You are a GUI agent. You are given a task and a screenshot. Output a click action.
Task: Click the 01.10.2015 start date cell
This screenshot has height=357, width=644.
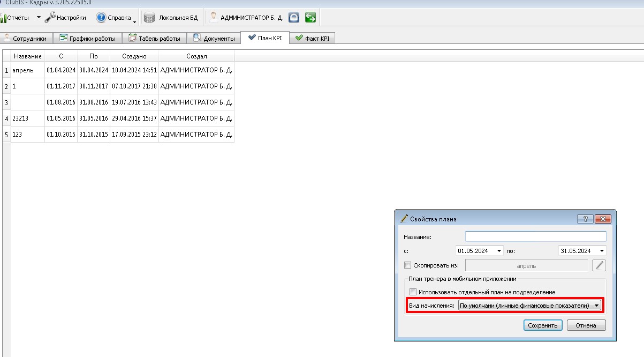61,135
